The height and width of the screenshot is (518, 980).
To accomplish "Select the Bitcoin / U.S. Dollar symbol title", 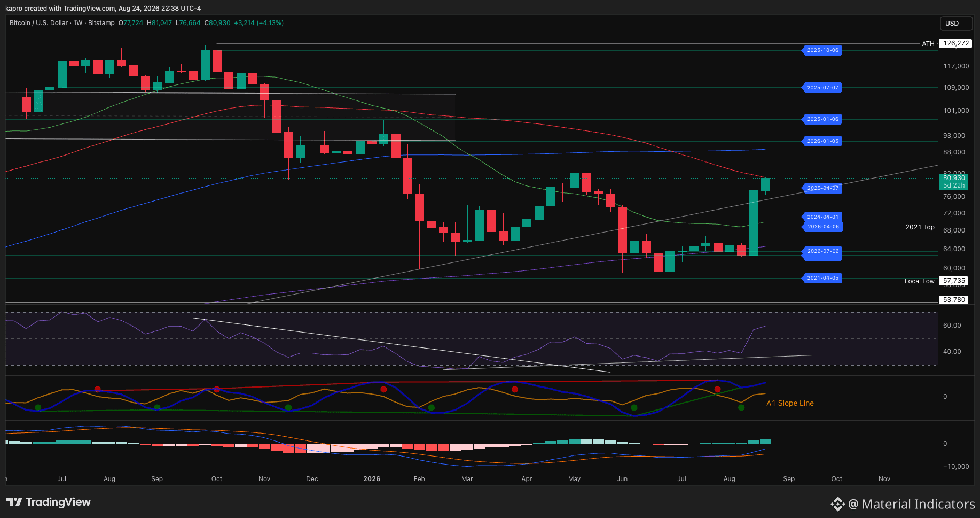I will pos(39,23).
